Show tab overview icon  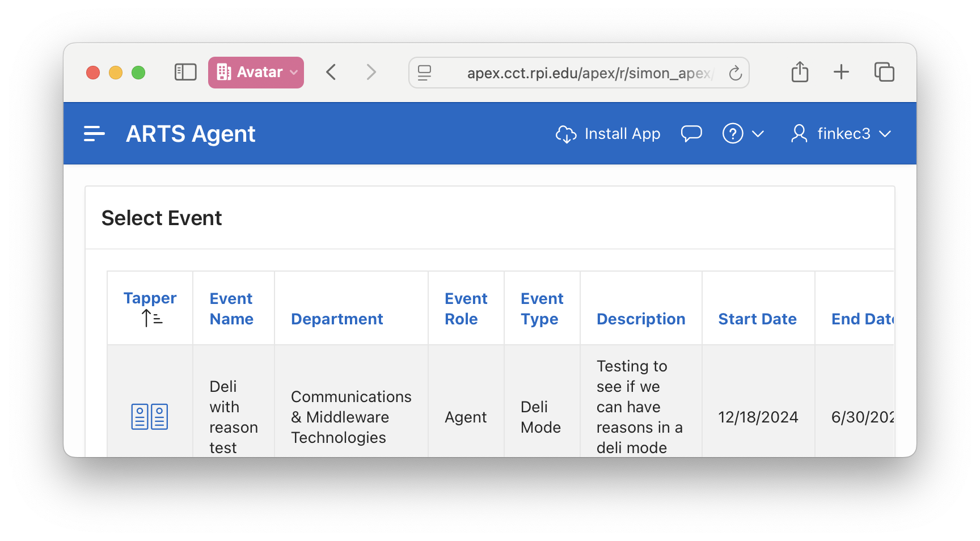884,72
